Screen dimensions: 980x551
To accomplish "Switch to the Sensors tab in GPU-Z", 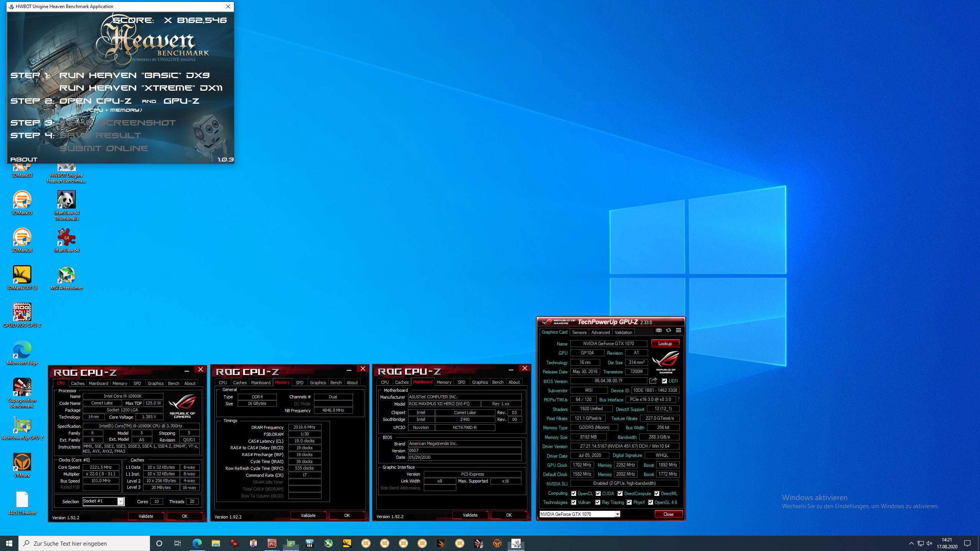I will point(579,333).
